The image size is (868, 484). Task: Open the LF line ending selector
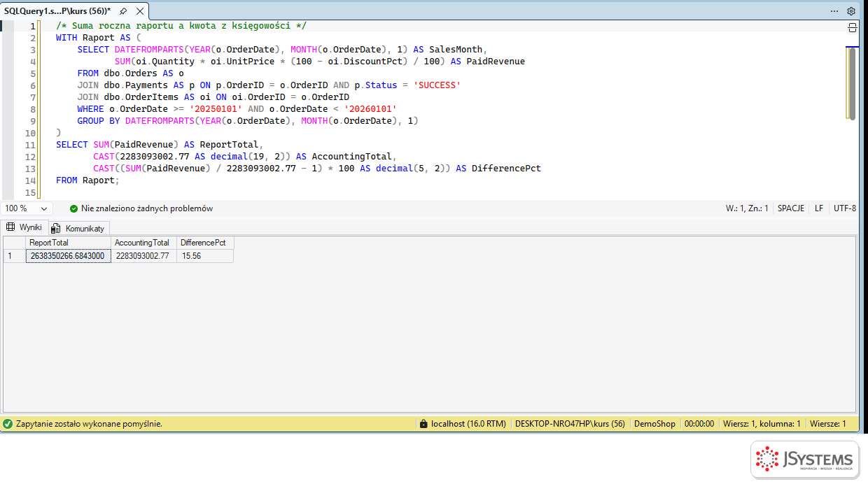tap(819, 208)
